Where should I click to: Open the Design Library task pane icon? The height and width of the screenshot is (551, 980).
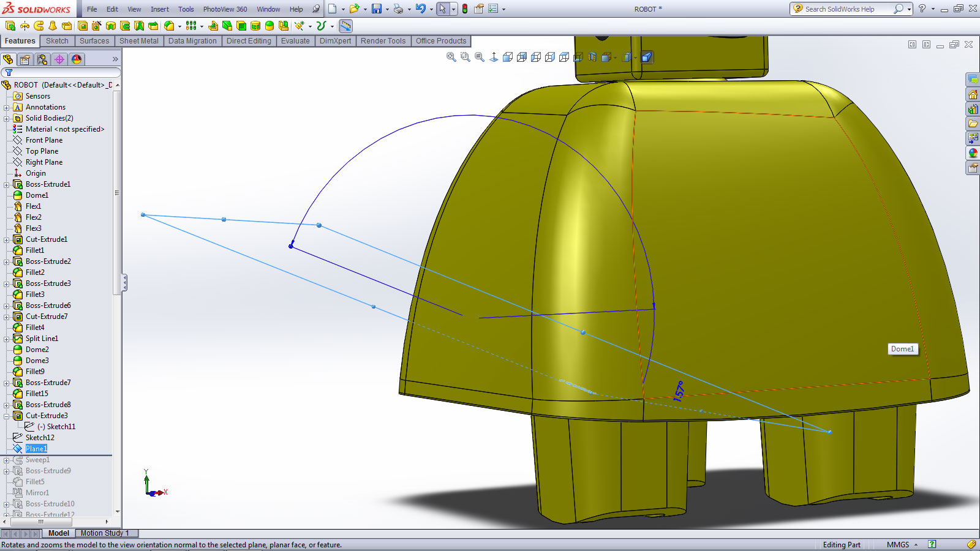click(973, 109)
